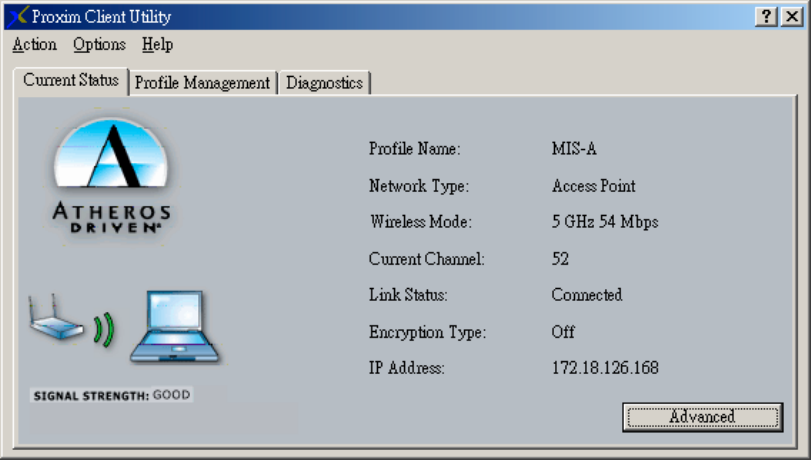Click the Connected link status value
Image resolution: width=811 pixels, height=460 pixels.
tap(587, 295)
